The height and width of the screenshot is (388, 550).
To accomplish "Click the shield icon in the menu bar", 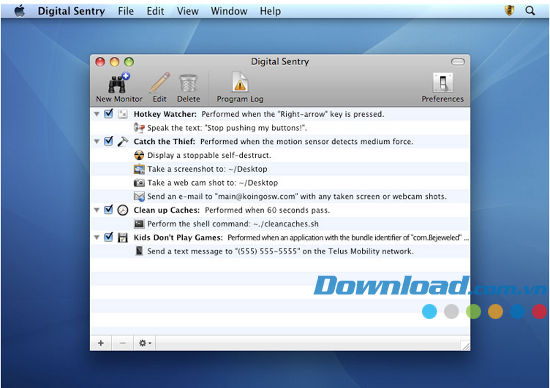I will [509, 10].
